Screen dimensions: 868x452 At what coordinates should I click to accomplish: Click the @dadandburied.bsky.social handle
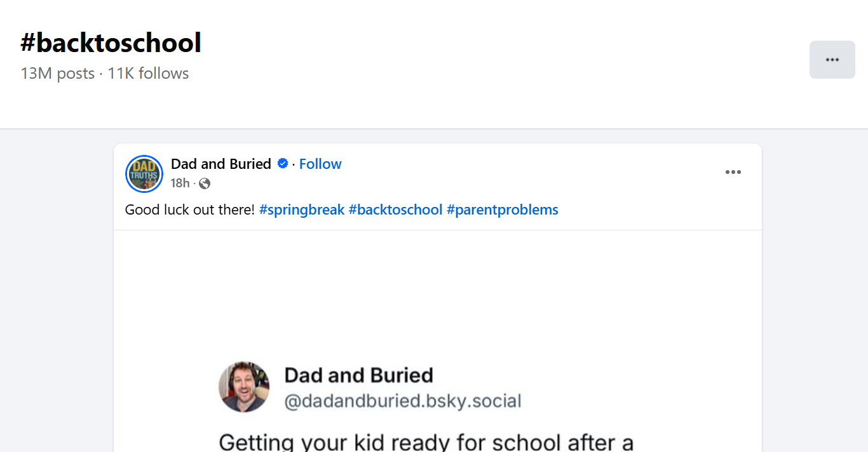tap(402, 401)
